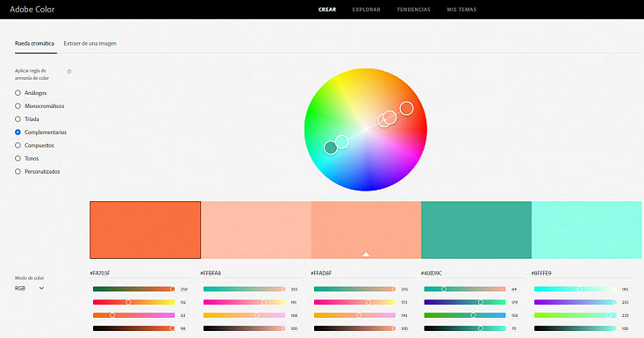Click the 'Modo de color' label
Screen dimensions: 644x338
click(30, 278)
